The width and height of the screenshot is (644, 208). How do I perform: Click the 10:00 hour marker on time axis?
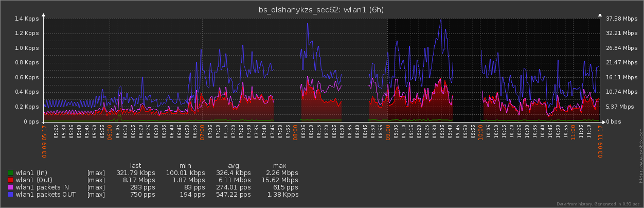coord(480,133)
